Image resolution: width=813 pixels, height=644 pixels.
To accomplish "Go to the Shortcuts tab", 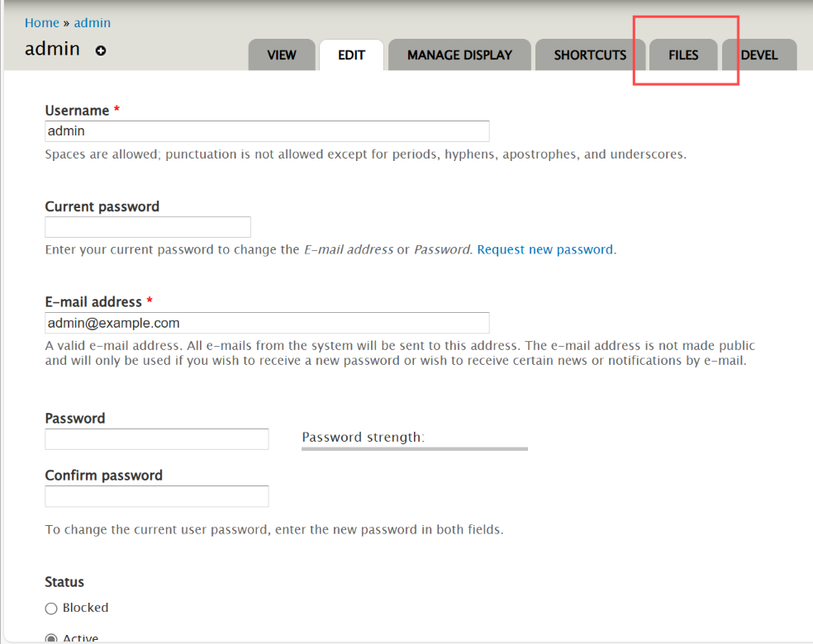I will 590,54.
